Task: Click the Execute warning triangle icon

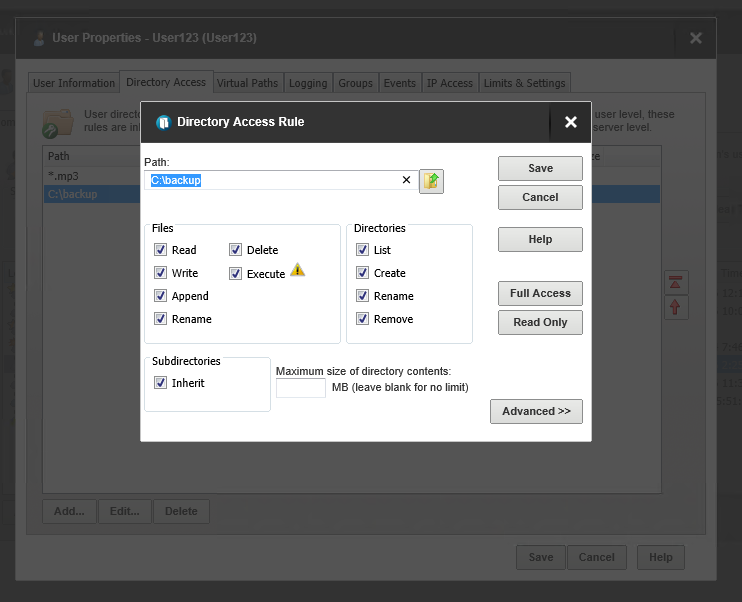Action: pyautogui.click(x=297, y=270)
